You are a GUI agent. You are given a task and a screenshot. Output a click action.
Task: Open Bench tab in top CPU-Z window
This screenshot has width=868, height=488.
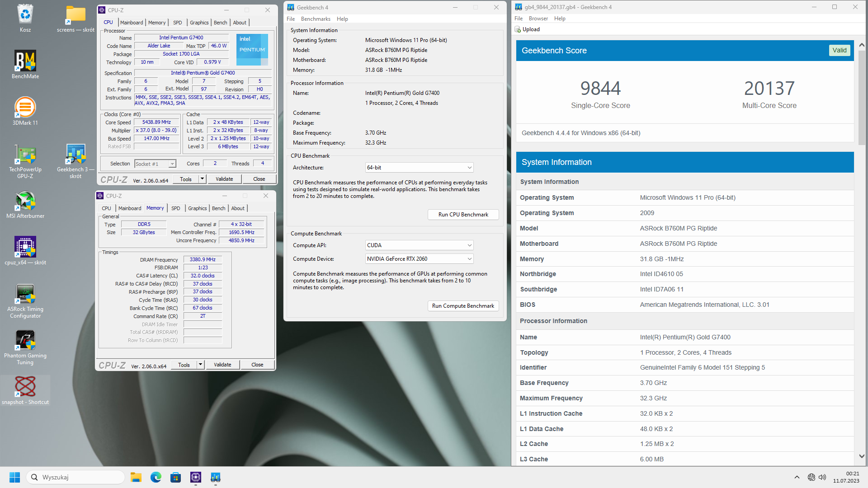click(x=221, y=23)
